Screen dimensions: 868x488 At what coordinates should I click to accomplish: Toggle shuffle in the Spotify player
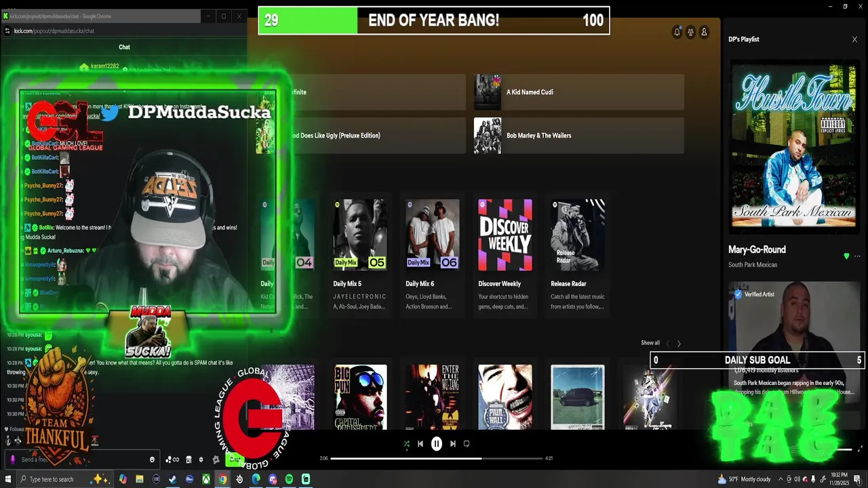pos(406,444)
